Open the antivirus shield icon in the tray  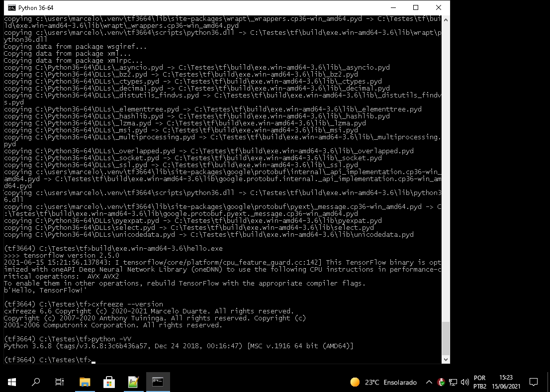[x=441, y=382]
